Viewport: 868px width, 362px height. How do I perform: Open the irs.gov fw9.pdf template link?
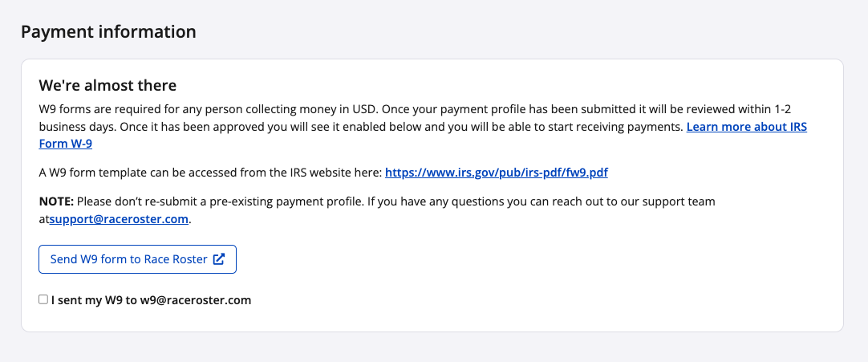tap(497, 172)
